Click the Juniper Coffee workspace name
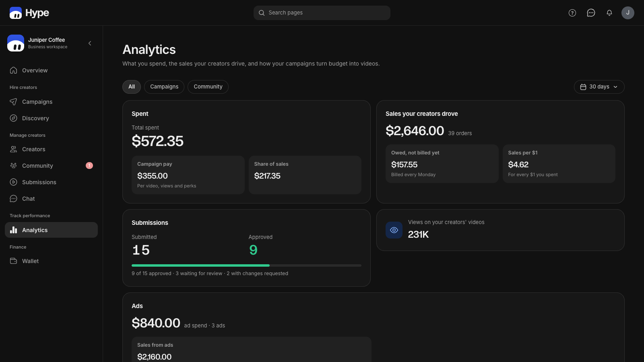Image resolution: width=644 pixels, height=362 pixels. [46, 40]
